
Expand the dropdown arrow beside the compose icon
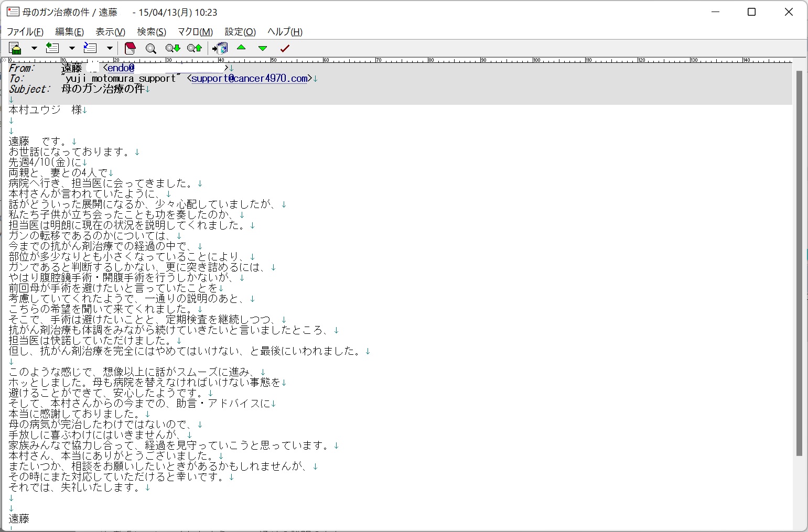click(34, 48)
